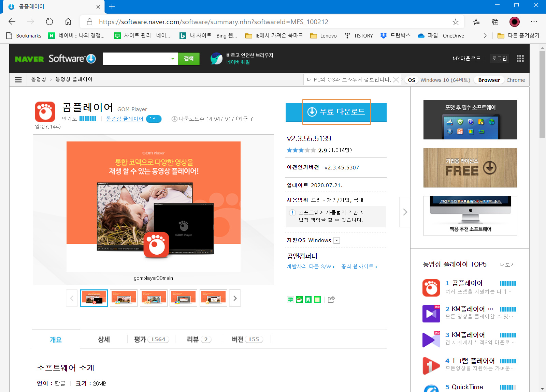Select the fifth screenshot thumbnail
The image size is (546, 392).
click(x=213, y=298)
